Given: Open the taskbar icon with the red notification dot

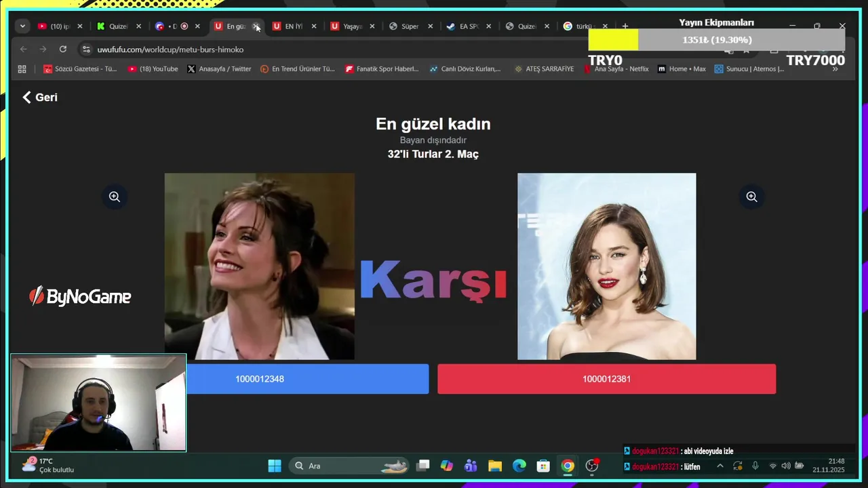Looking at the screenshot, I should click(x=592, y=466).
